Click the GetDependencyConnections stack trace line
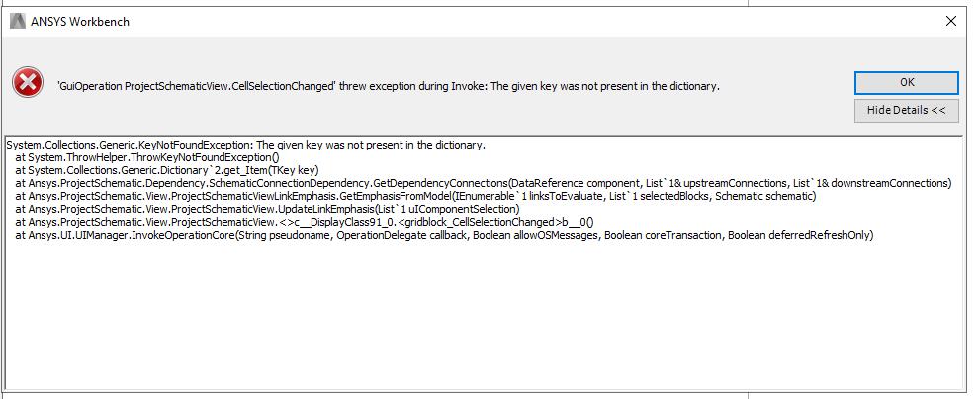 (x=484, y=183)
